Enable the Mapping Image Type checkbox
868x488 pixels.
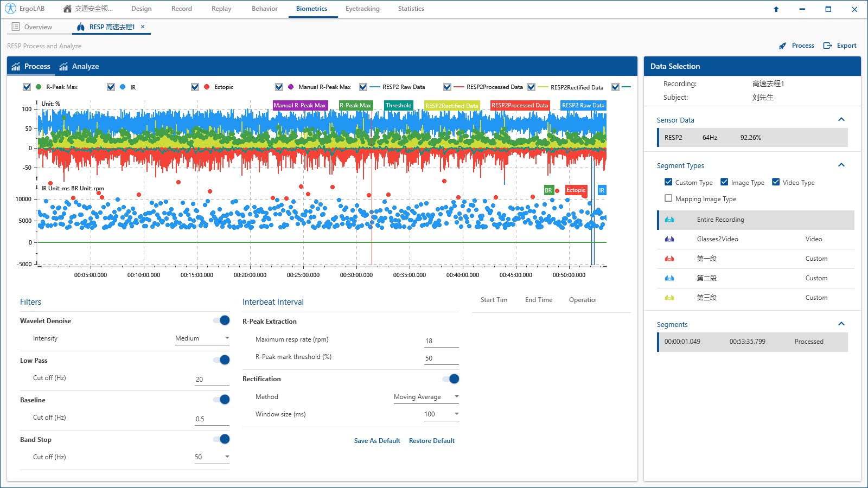point(668,198)
